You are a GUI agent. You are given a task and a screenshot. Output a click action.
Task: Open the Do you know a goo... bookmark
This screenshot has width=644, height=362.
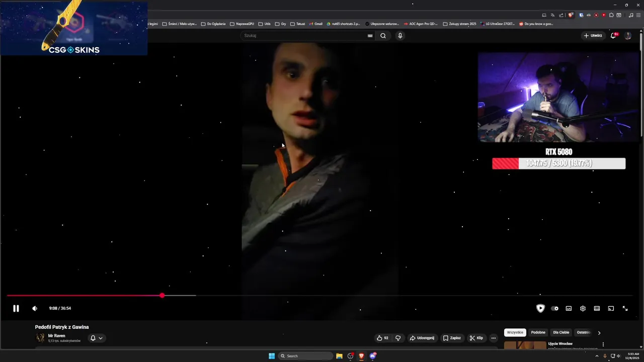pos(536,24)
